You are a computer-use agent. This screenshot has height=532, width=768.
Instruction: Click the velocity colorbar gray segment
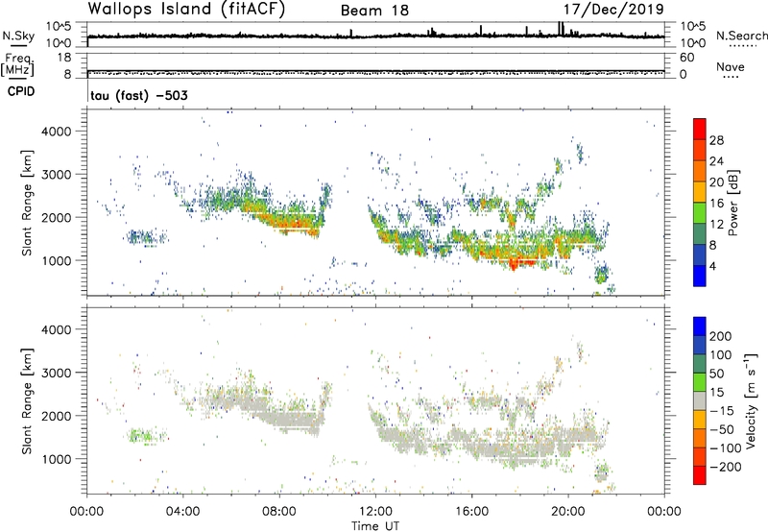(x=700, y=401)
